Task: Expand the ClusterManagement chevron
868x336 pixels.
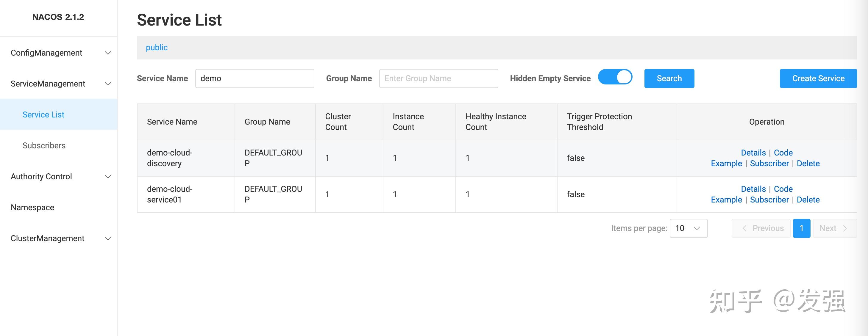Action: pos(108,239)
